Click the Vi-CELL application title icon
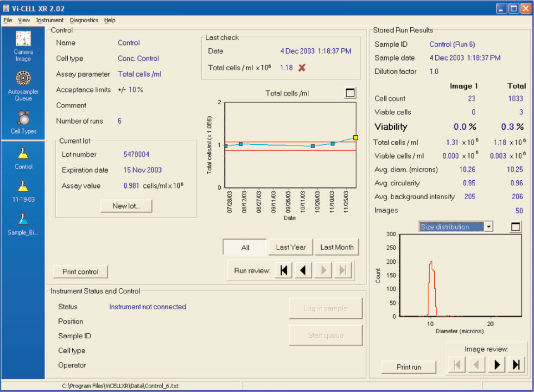 [x=6, y=8]
